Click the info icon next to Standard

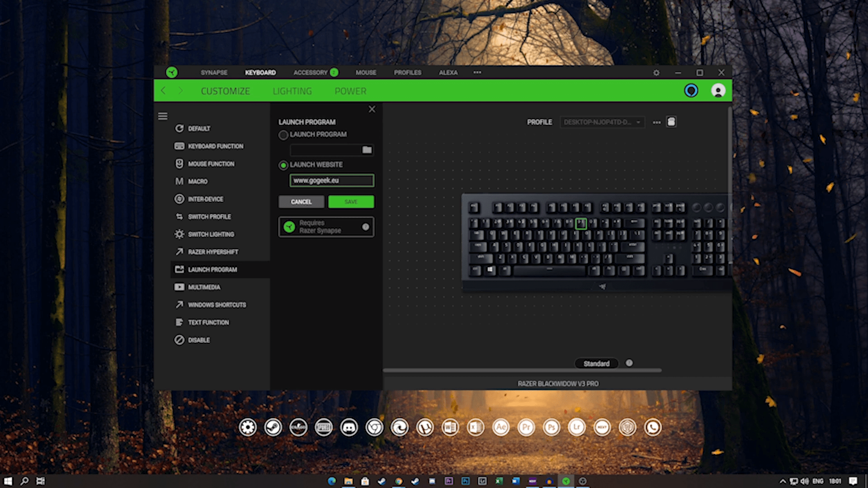pos(629,363)
